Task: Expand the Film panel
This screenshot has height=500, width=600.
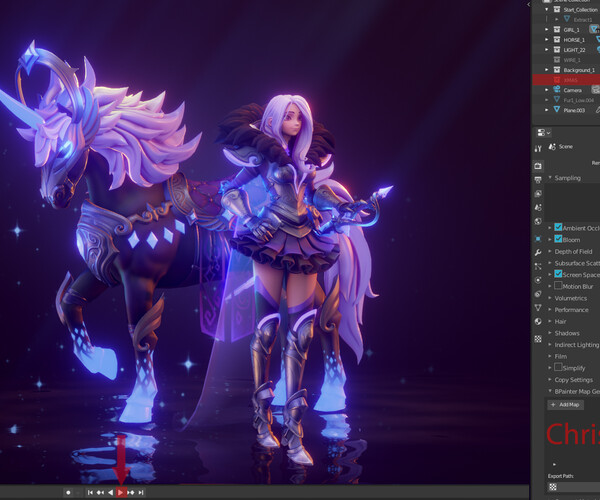Action: (550, 356)
